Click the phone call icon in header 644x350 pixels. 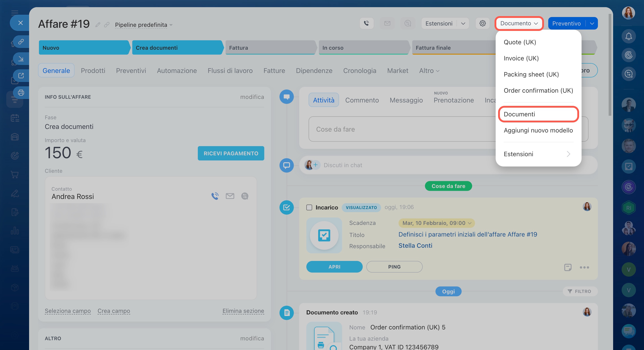[367, 23]
